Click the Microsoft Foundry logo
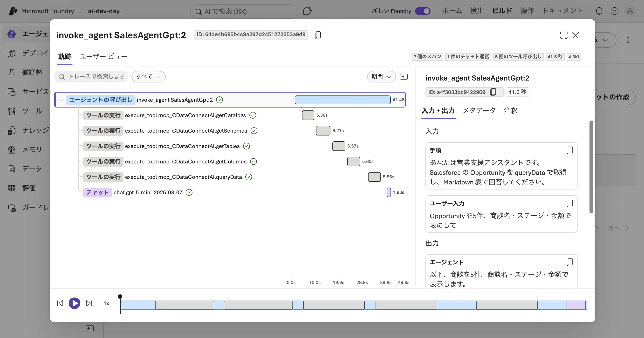 (x=13, y=11)
